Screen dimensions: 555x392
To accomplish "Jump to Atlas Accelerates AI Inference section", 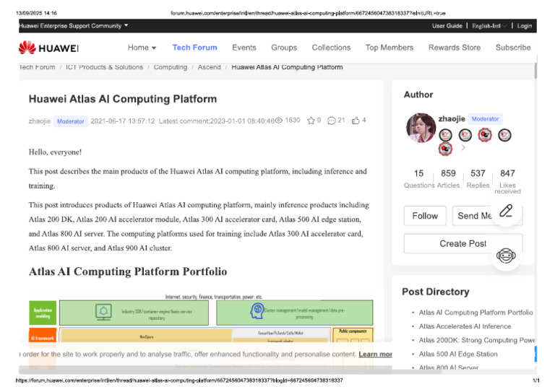I will [465, 326].
